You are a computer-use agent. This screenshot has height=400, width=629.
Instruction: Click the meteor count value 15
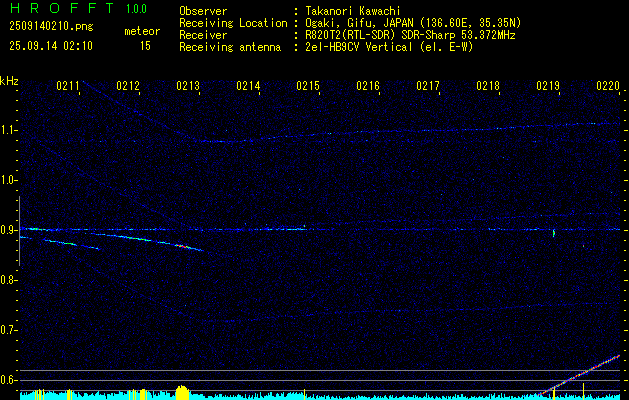tap(145, 45)
